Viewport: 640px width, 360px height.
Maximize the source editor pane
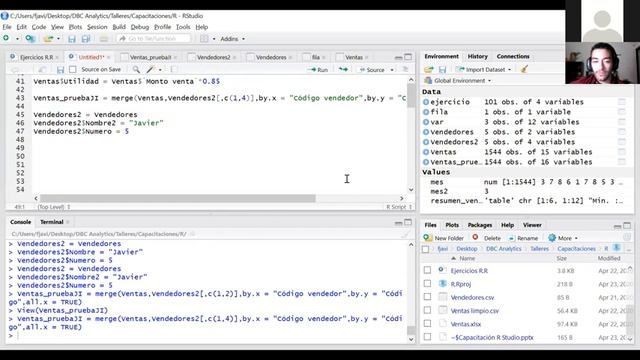(408, 57)
